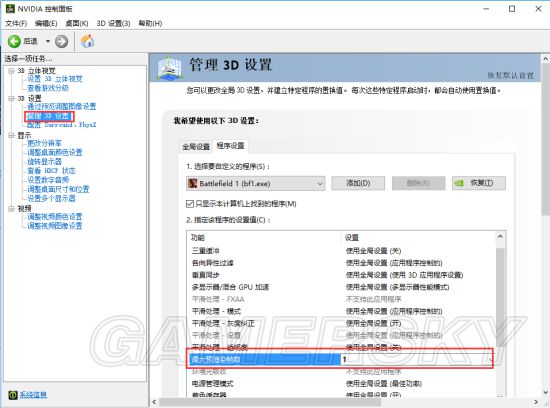Click the 删除(R) button
Screen dimensions: 550x408
pos(418,183)
